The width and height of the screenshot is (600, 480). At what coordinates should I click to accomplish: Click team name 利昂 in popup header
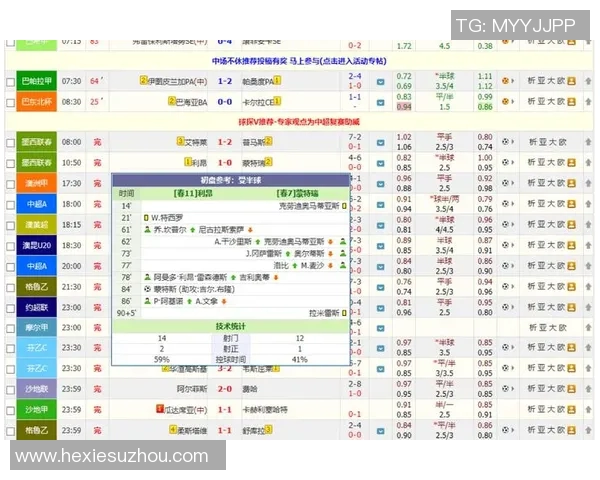click(x=193, y=194)
